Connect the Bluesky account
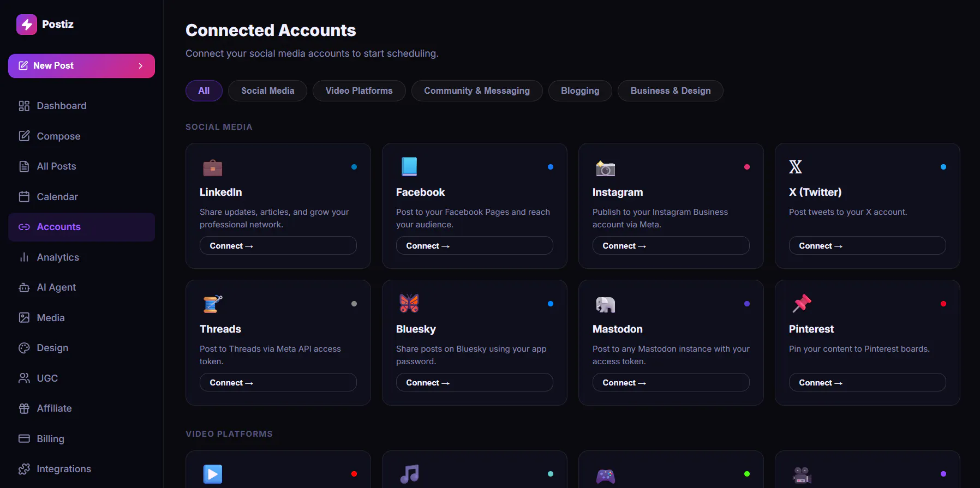The height and width of the screenshot is (488, 980). (475, 382)
